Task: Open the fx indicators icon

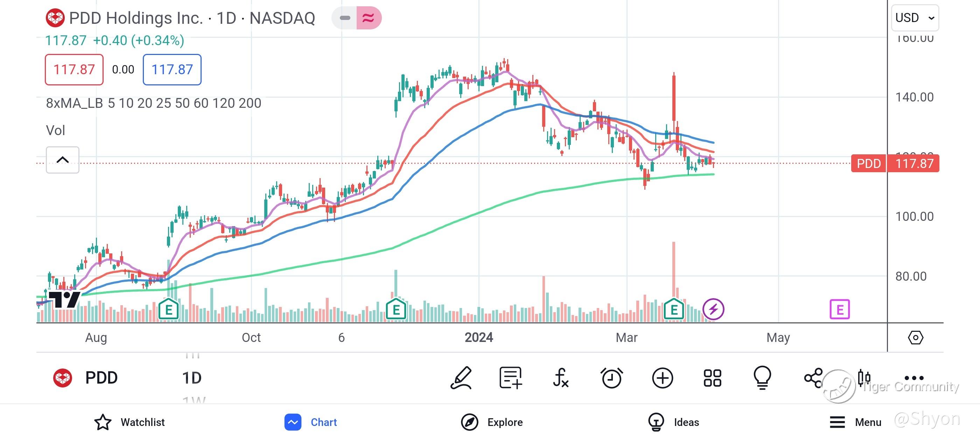Action: [561, 378]
